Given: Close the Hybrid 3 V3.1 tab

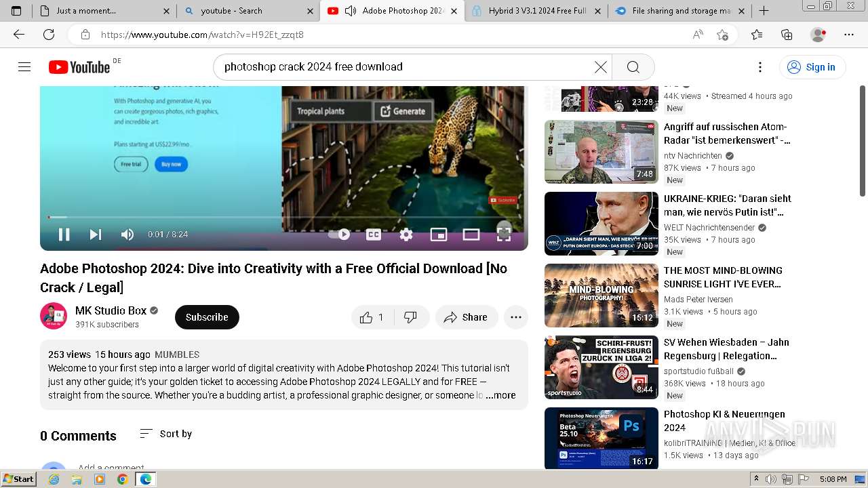Looking at the screenshot, I should click(x=597, y=11).
